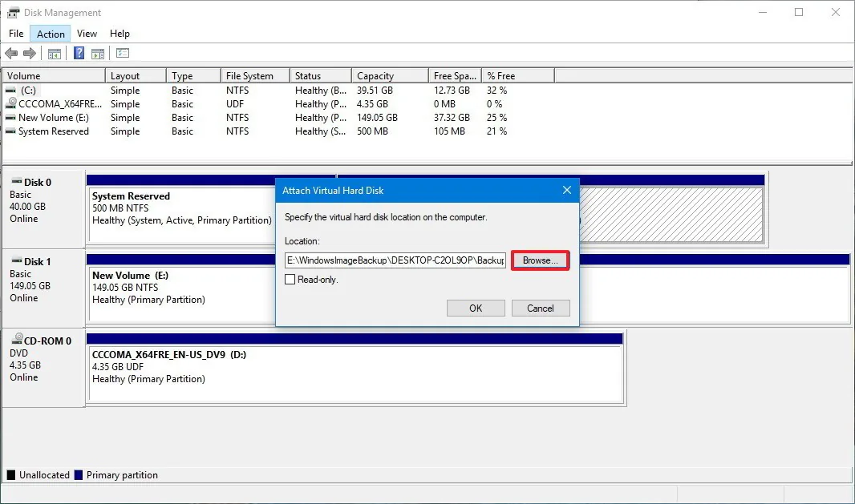Click the Forward arrow toolbar icon
This screenshot has width=855, height=504.
(x=30, y=54)
